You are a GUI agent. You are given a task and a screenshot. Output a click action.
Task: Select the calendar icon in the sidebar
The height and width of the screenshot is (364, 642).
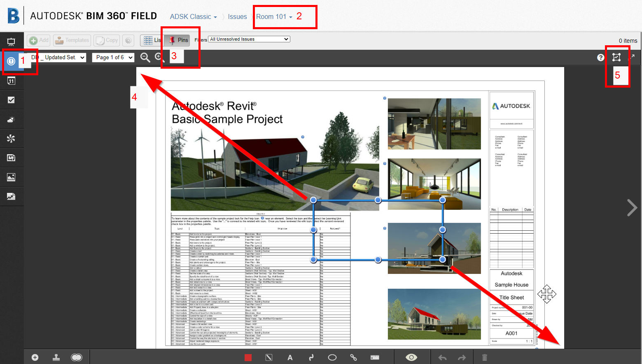point(11,80)
